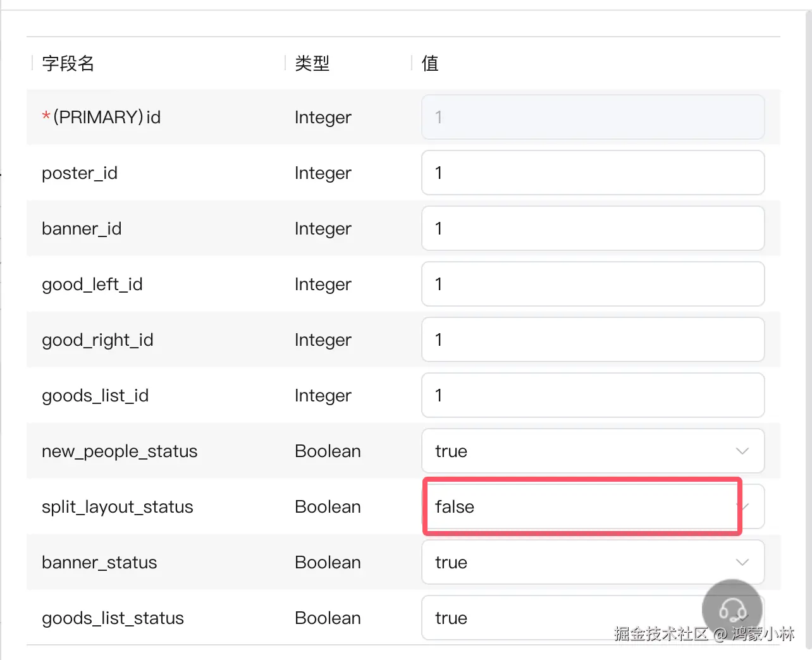Click the red required asterisk beside PRIMARY id
Screen dimensions: 812x660
[x=46, y=118]
